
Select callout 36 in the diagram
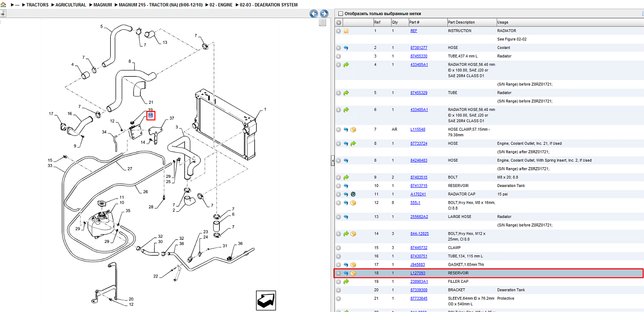click(240, 244)
